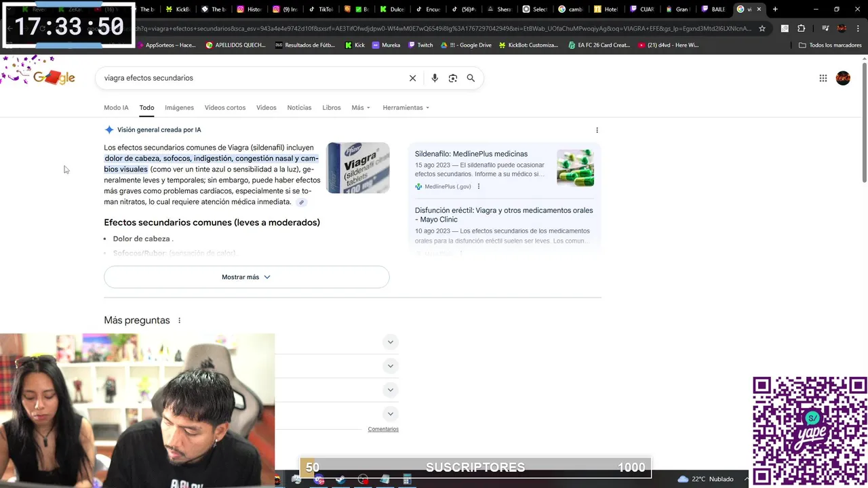Click Comentarios feedback link
Viewport: 868px width, 488px height.
383,429
